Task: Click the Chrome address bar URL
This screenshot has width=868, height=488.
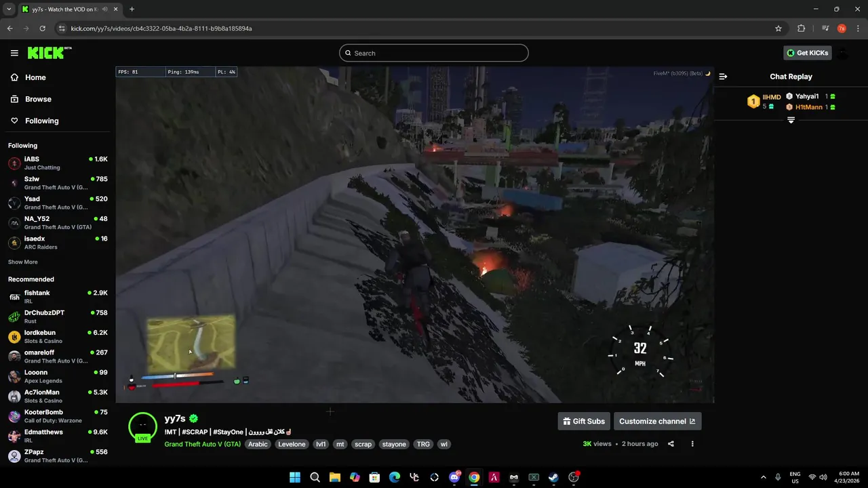Action: 161,28
